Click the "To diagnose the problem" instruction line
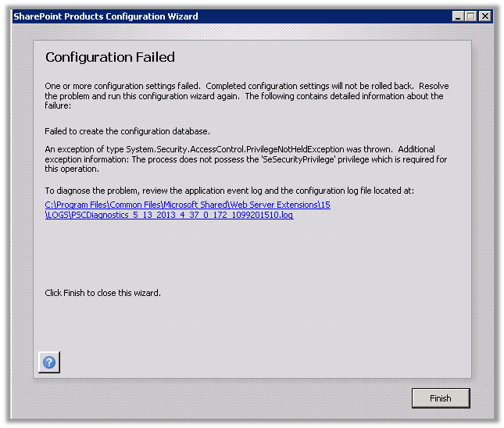The height and width of the screenshot is (428, 504). click(228, 190)
